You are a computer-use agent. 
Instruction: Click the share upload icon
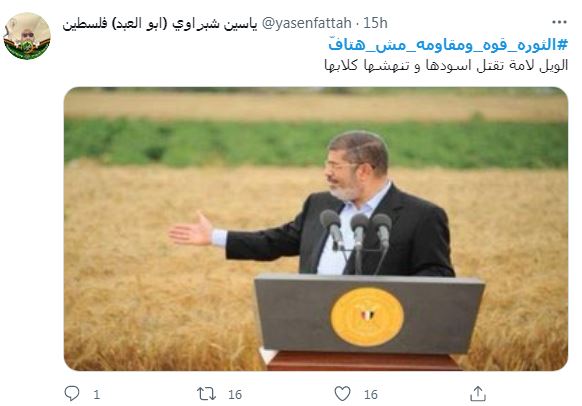[x=478, y=393]
